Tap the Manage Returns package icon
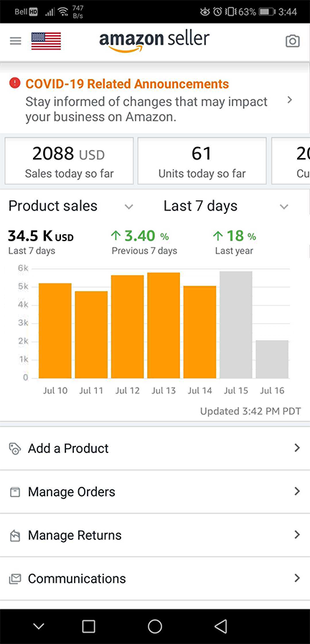 click(15, 535)
